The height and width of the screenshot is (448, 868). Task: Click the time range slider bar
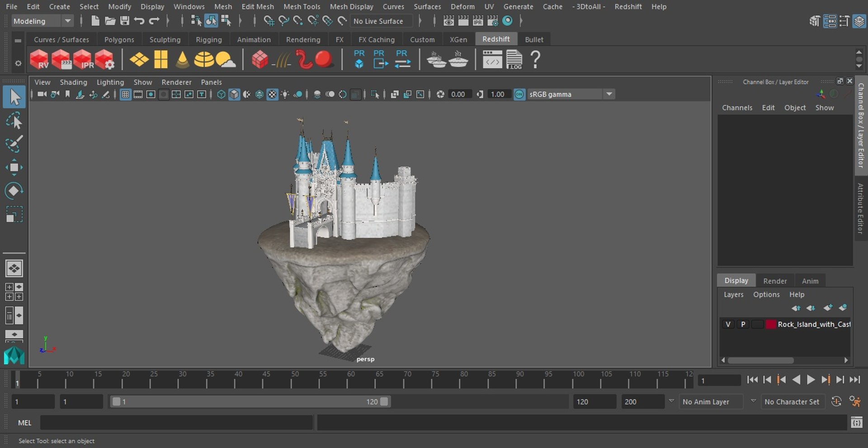point(250,401)
